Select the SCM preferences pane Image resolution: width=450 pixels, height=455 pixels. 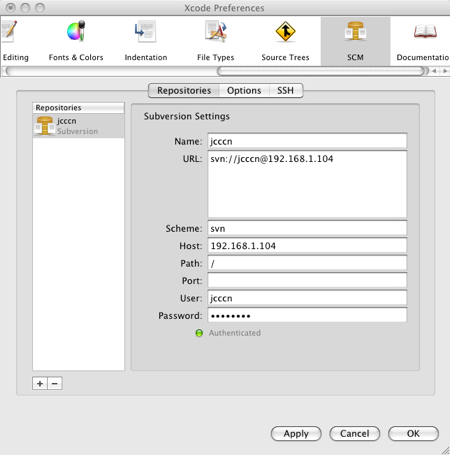pos(355,41)
